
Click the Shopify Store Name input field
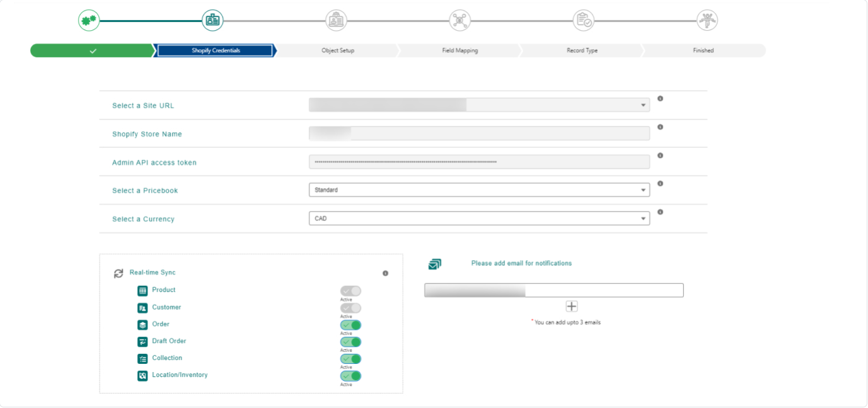479,133
